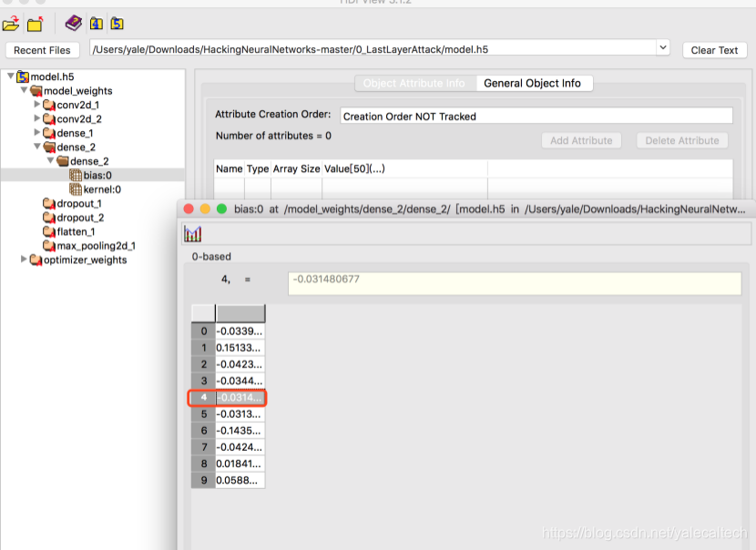This screenshot has height=550, width=756.
Task: Select row 3 cell -0.0344...
Action: pyautogui.click(x=240, y=381)
